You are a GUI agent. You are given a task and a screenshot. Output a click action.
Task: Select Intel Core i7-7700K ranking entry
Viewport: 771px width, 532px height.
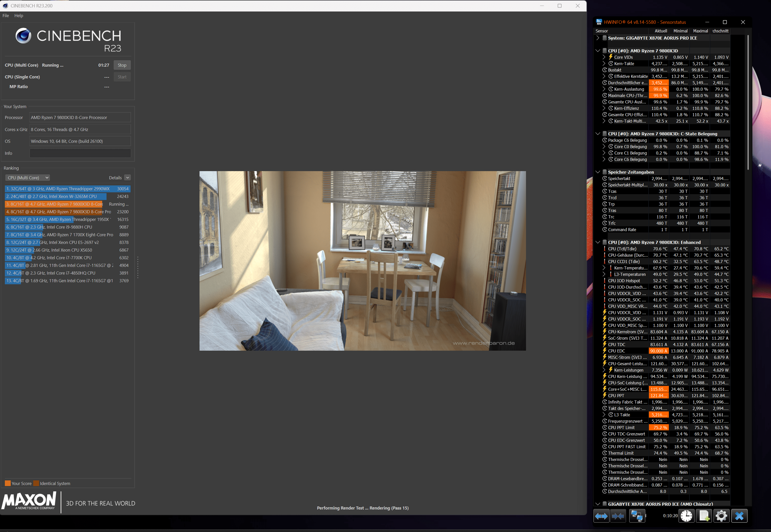pos(68,258)
